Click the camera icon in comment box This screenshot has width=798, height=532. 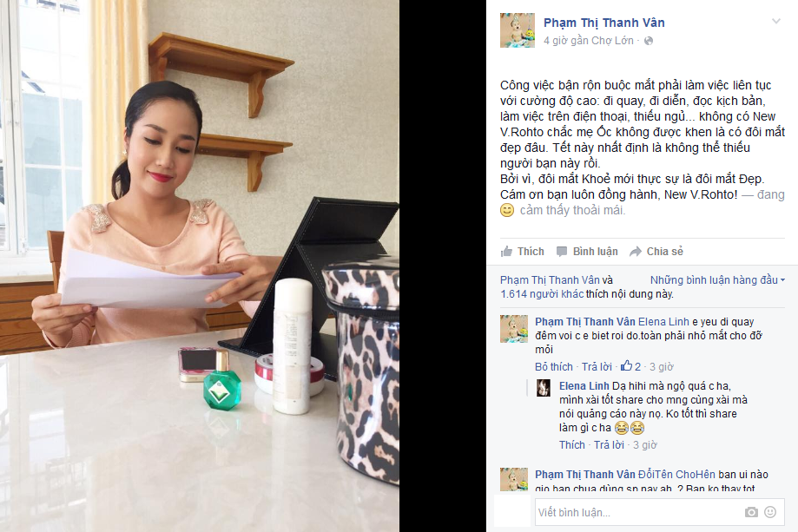tap(751, 512)
